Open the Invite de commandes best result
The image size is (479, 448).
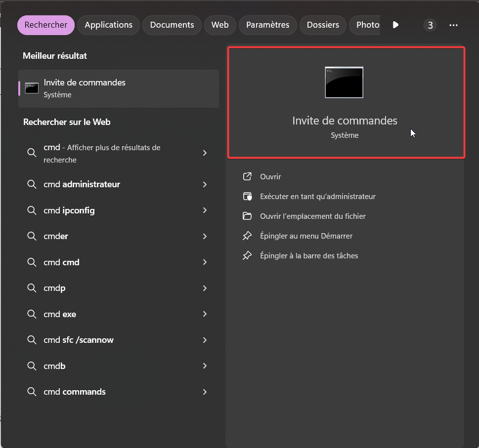[119, 88]
